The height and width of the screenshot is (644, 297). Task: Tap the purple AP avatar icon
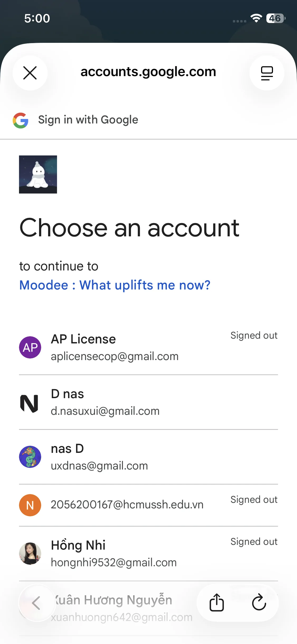click(x=30, y=347)
